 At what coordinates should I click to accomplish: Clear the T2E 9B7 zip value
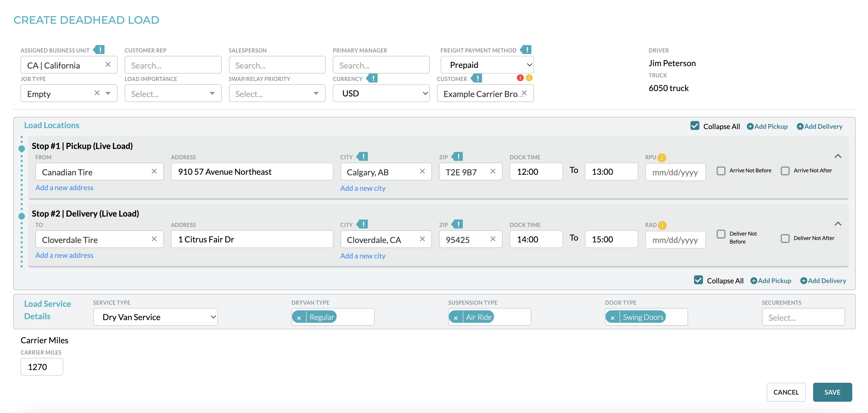[x=493, y=171]
